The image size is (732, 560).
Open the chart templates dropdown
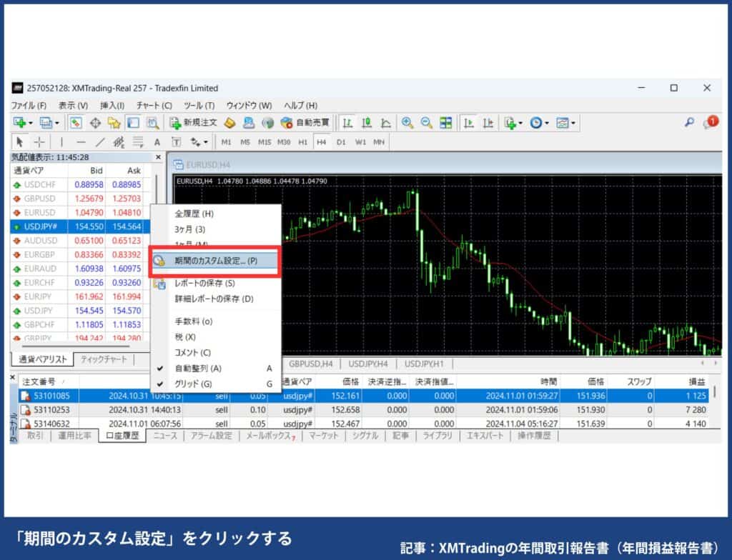(566, 123)
